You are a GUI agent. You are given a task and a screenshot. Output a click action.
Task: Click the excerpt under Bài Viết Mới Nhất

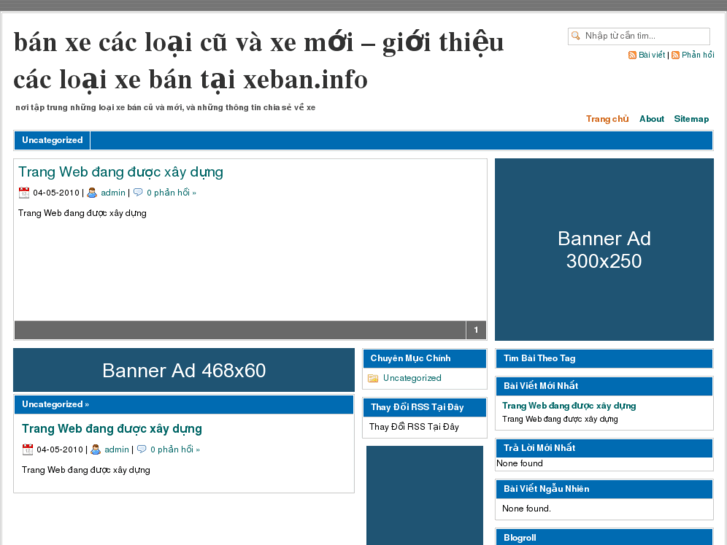[x=560, y=419]
